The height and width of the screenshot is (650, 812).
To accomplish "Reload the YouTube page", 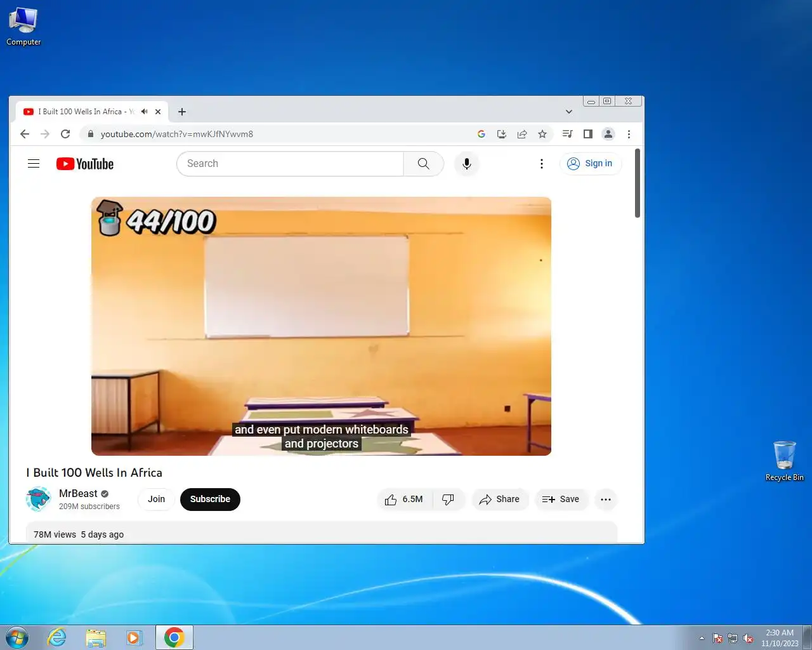I will (x=65, y=134).
